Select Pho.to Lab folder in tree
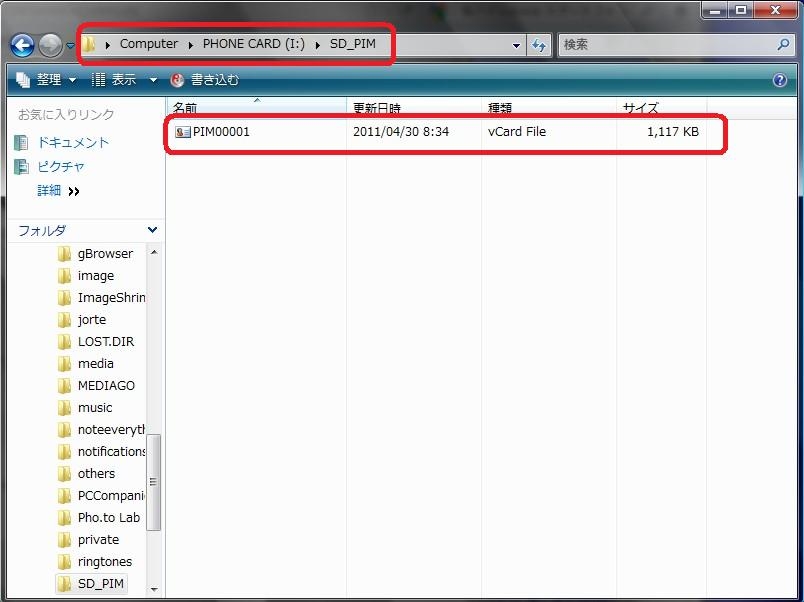Screen dimensions: 804x602 click(x=109, y=518)
